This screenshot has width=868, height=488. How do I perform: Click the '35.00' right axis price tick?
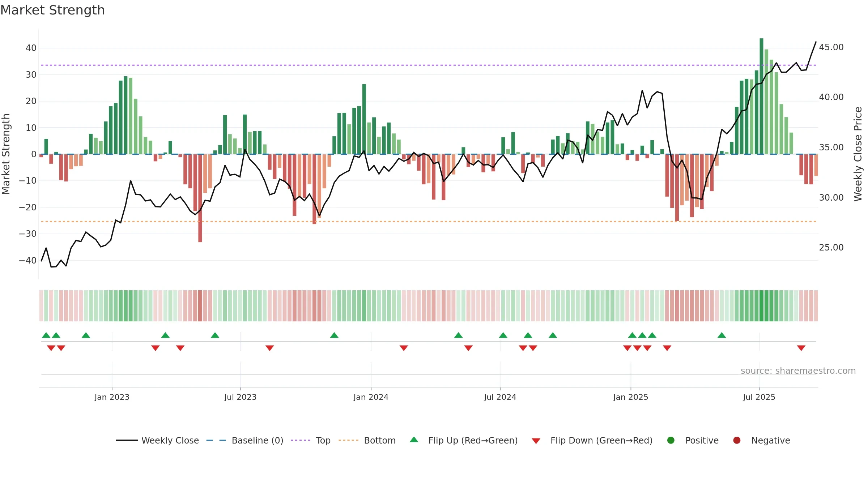[831, 147]
